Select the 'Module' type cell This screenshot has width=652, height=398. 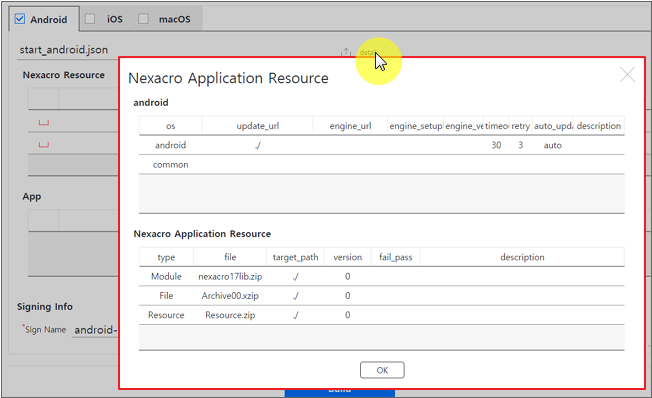coord(166,277)
